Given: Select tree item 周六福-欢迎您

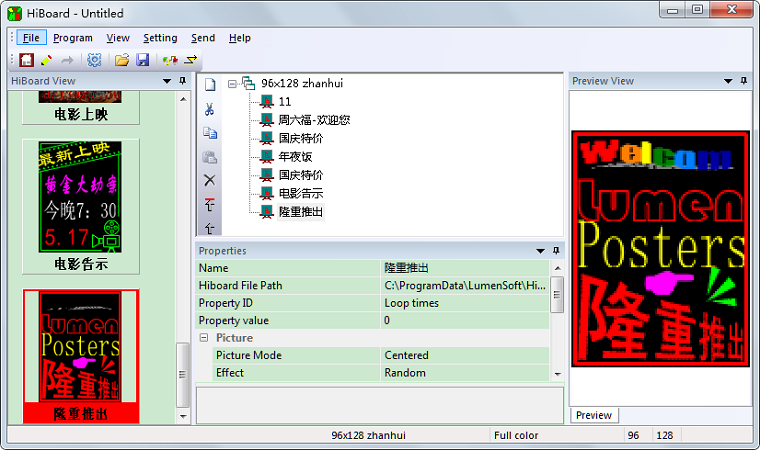Looking at the screenshot, I should pyautogui.click(x=314, y=120).
